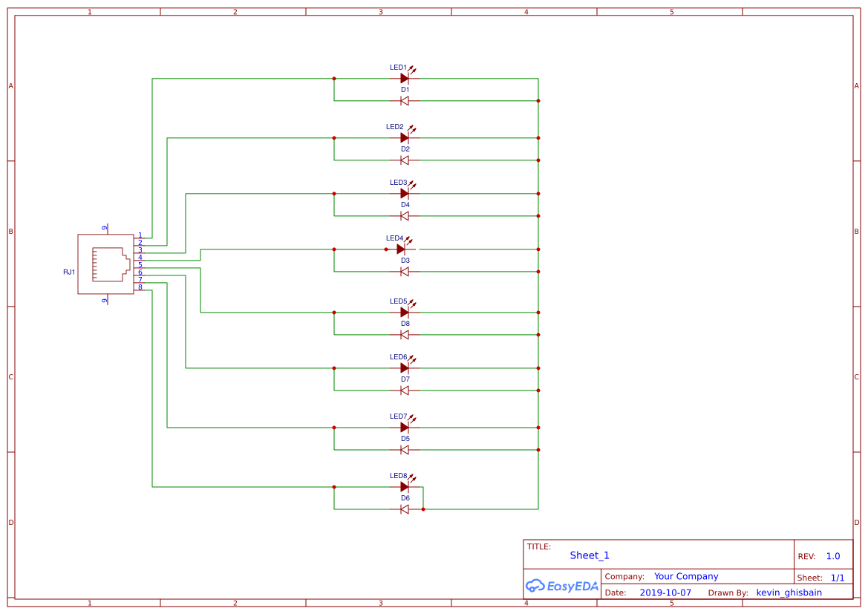This screenshot has height=614, width=868.
Task: Click the Your Company field
Action: coord(685,576)
